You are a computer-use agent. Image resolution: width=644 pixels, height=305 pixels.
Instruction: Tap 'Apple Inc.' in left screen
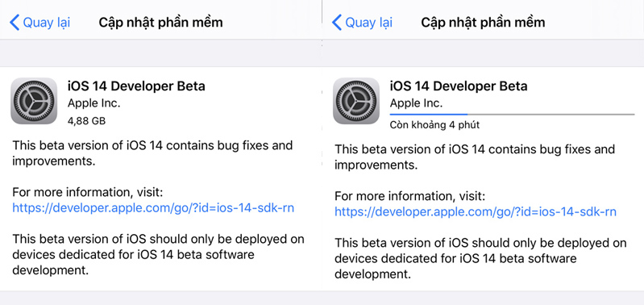[94, 103]
